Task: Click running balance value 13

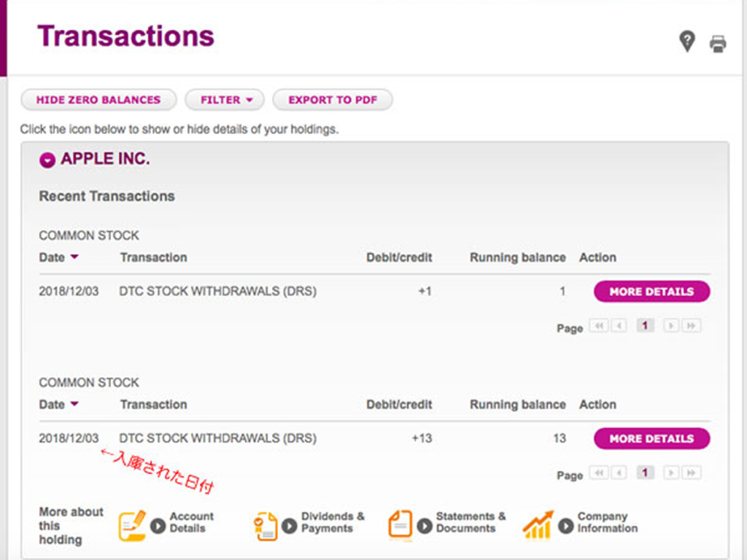Action: tap(560, 438)
